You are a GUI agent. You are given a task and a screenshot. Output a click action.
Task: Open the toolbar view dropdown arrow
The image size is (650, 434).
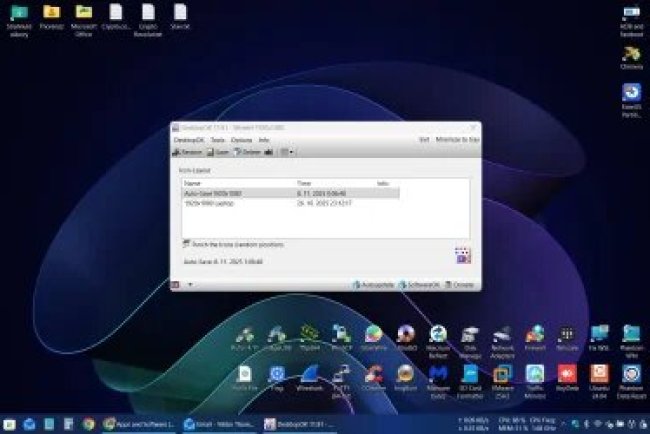tap(291, 152)
